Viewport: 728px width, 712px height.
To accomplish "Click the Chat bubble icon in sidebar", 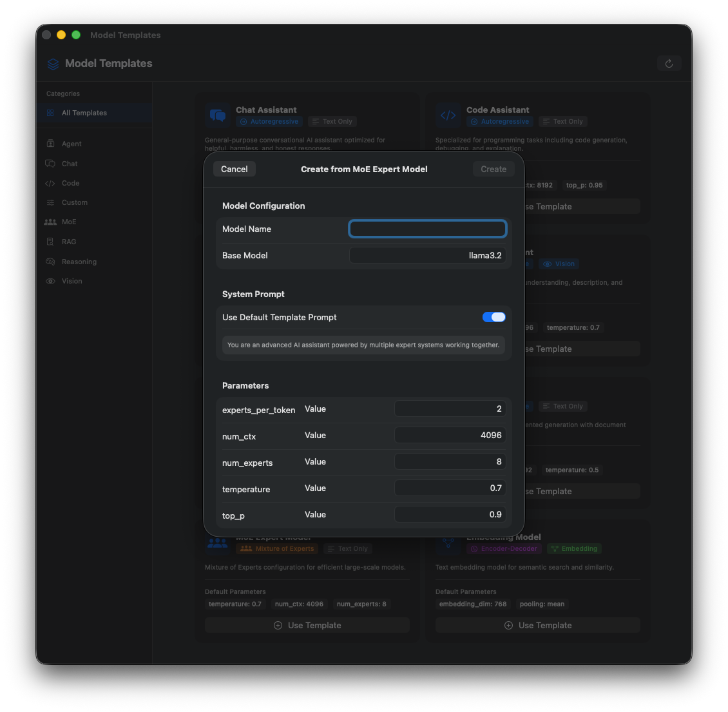I will click(50, 164).
